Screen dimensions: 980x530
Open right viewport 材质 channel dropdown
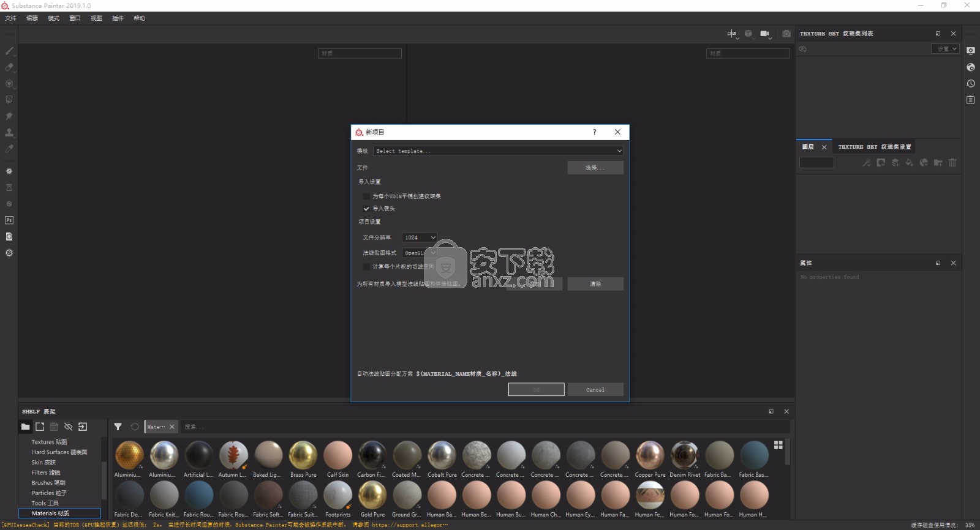click(748, 53)
